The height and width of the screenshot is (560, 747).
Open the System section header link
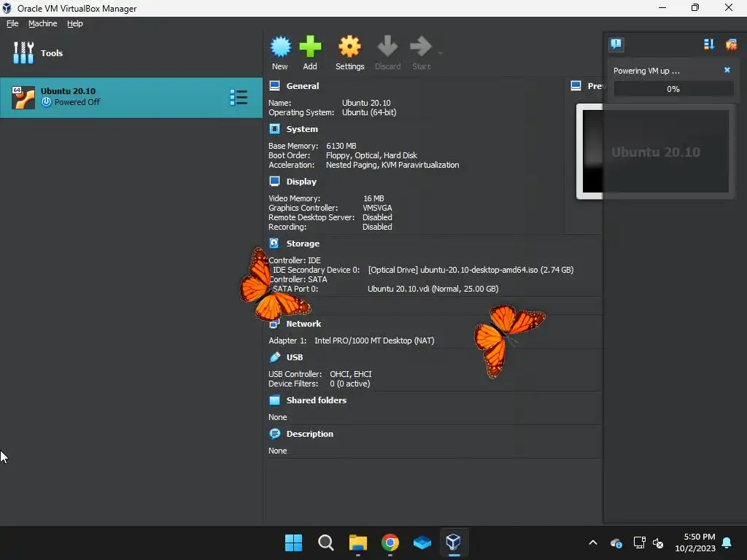302,129
